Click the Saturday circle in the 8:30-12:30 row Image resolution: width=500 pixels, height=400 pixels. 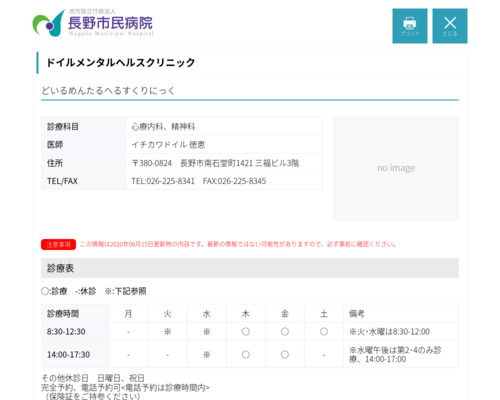click(324, 332)
